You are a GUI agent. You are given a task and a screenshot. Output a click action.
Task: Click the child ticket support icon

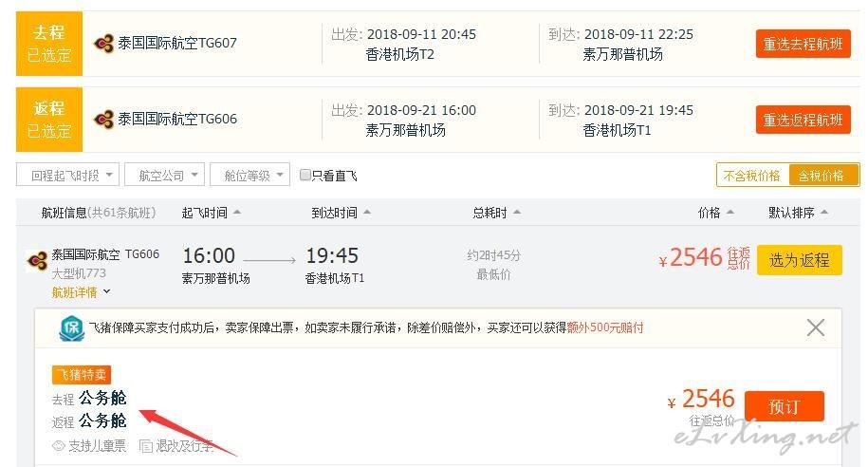click(x=58, y=446)
